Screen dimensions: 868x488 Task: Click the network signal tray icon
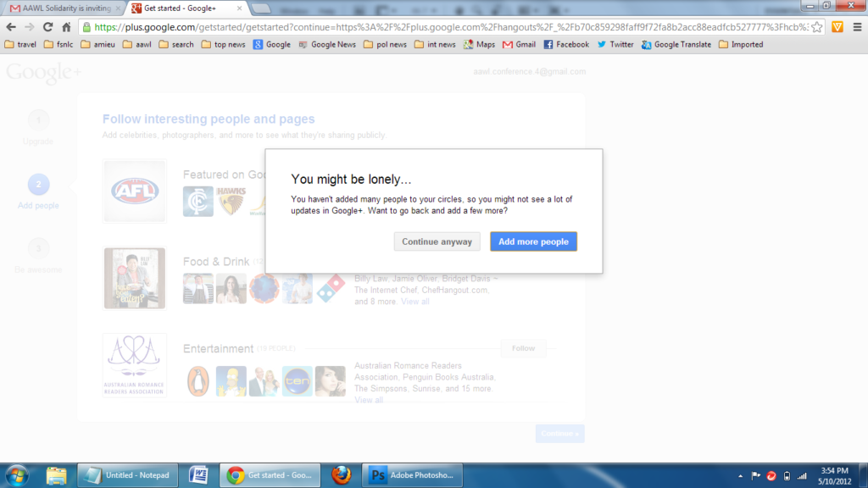pyautogui.click(x=802, y=476)
